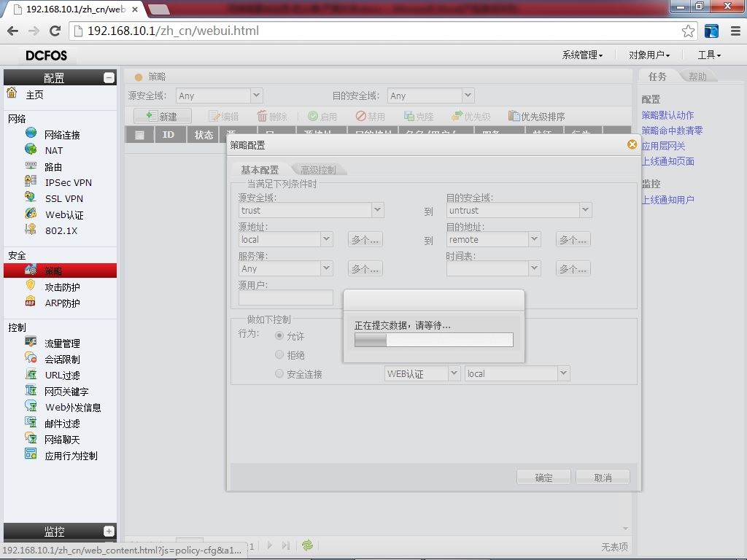This screenshot has width=747, height=560.
Task: Select the 允许 radio button
Action: click(279, 335)
